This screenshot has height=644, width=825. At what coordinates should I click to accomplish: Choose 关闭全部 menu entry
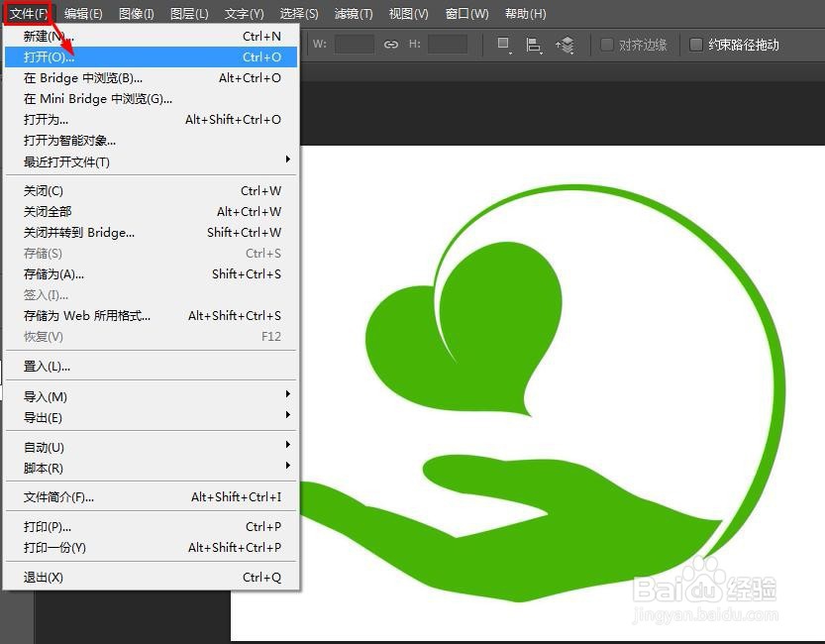click(x=151, y=211)
